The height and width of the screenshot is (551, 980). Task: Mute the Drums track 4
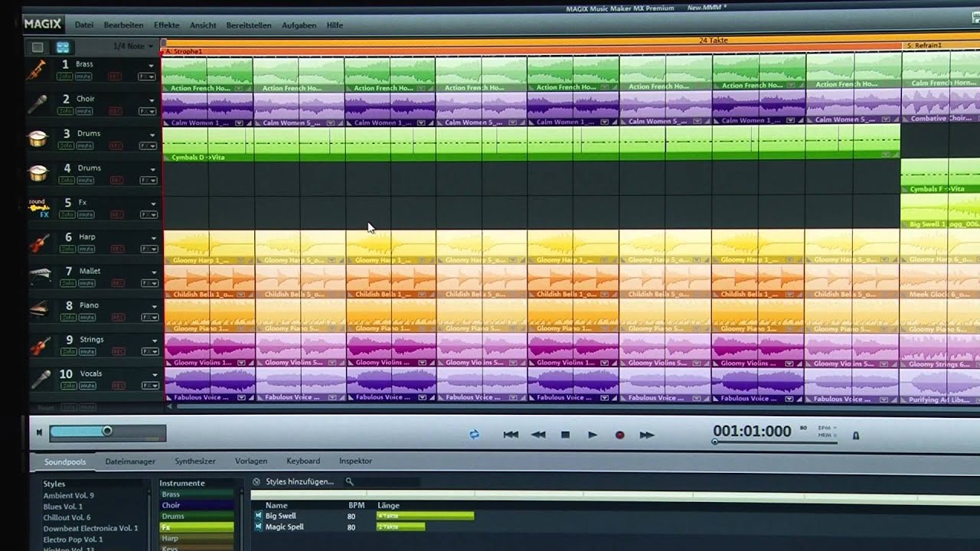pyautogui.click(x=87, y=180)
